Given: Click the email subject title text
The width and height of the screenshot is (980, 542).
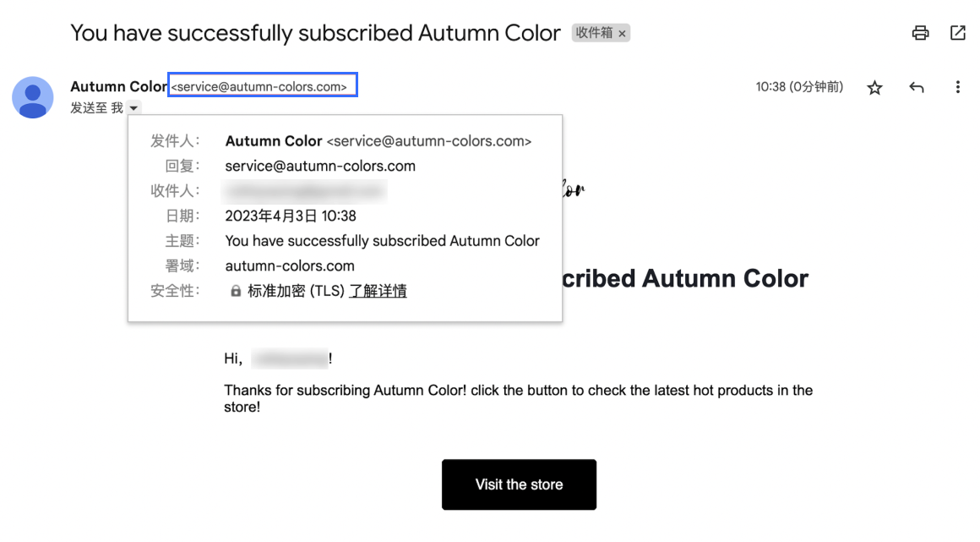Looking at the screenshot, I should pyautogui.click(x=315, y=32).
